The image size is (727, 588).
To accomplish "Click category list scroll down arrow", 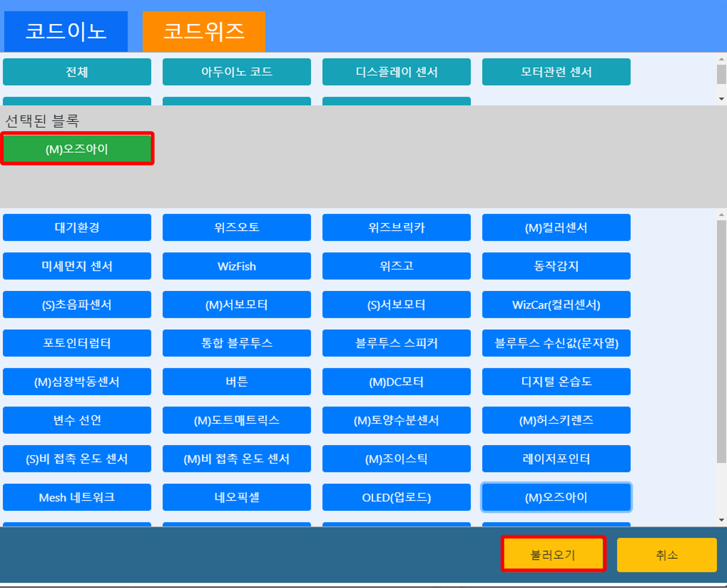I will [722, 99].
